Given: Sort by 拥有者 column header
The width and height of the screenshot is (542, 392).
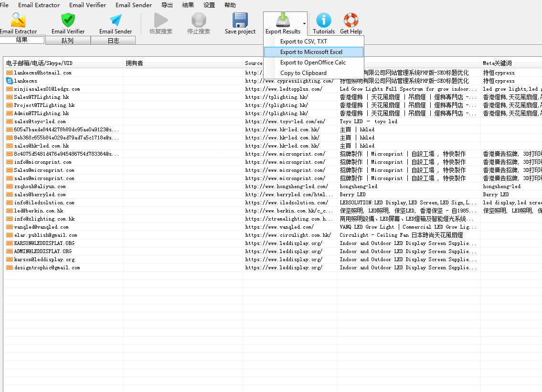Looking at the screenshot, I should pos(183,63).
